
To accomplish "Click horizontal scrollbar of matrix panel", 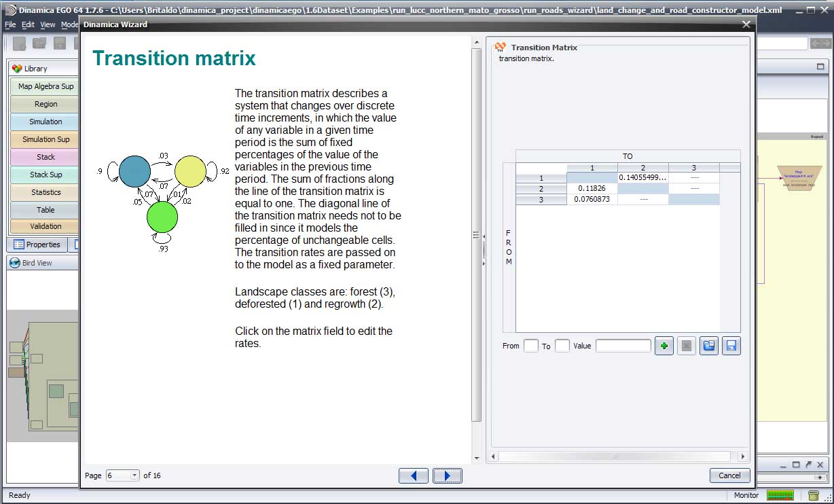I will click(615, 456).
